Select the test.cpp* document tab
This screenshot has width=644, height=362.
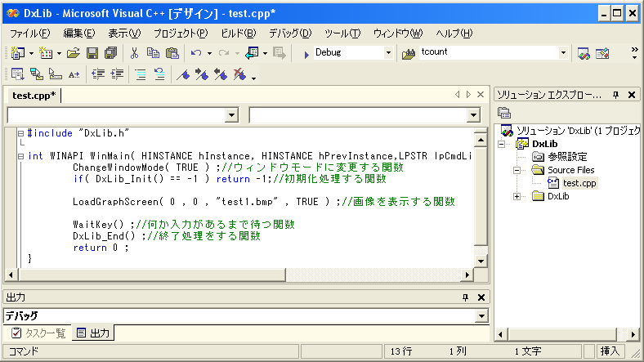point(34,96)
